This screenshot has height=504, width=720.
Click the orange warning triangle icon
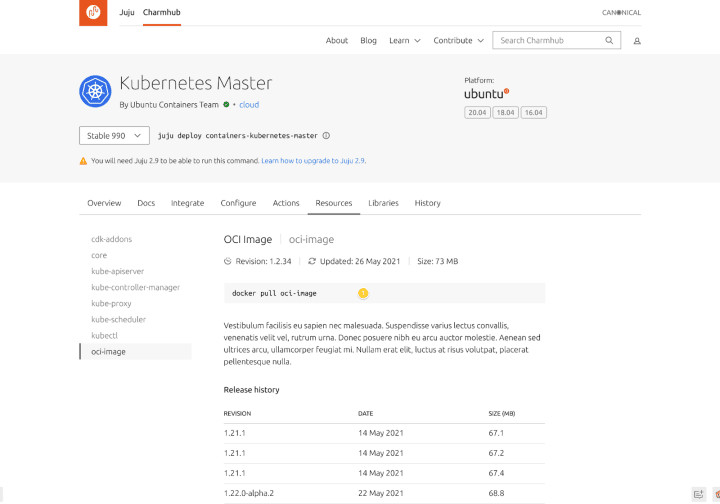pos(83,161)
